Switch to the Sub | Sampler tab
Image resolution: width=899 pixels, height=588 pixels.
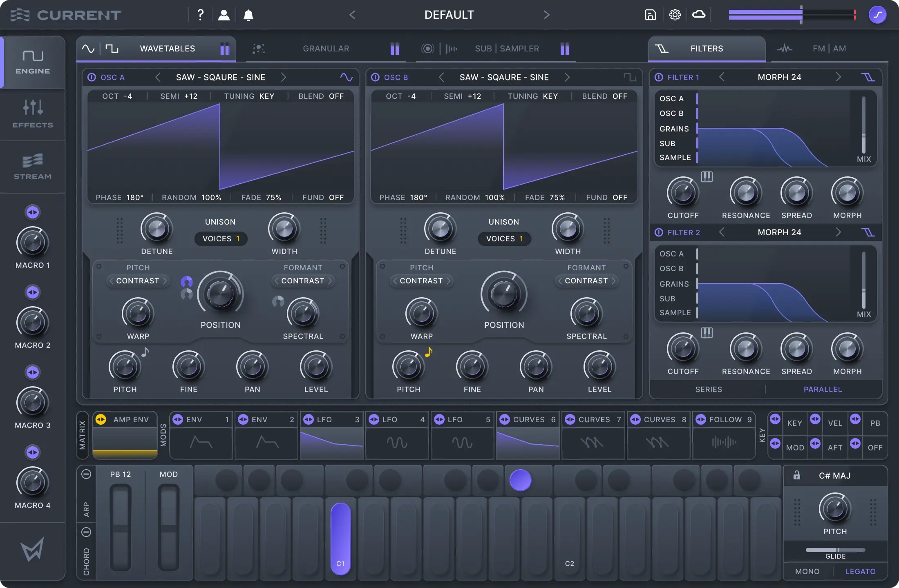496,49
